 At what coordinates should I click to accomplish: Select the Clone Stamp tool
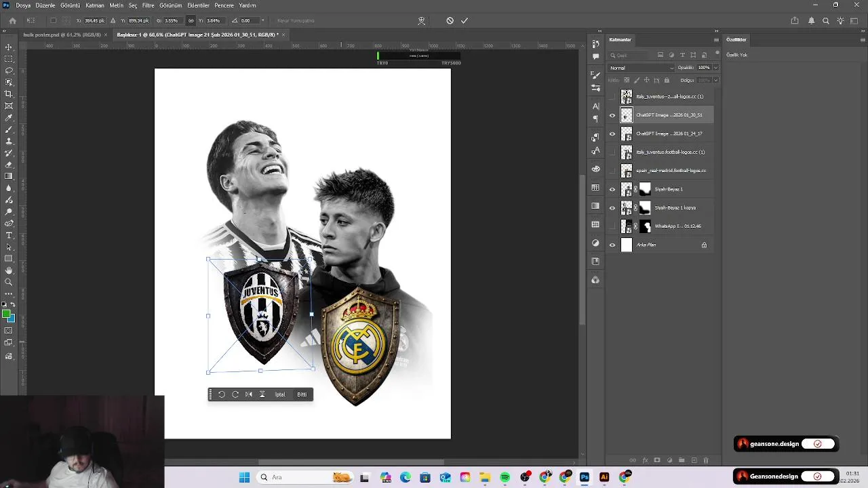pyautogui.click(x=9, y=141)
